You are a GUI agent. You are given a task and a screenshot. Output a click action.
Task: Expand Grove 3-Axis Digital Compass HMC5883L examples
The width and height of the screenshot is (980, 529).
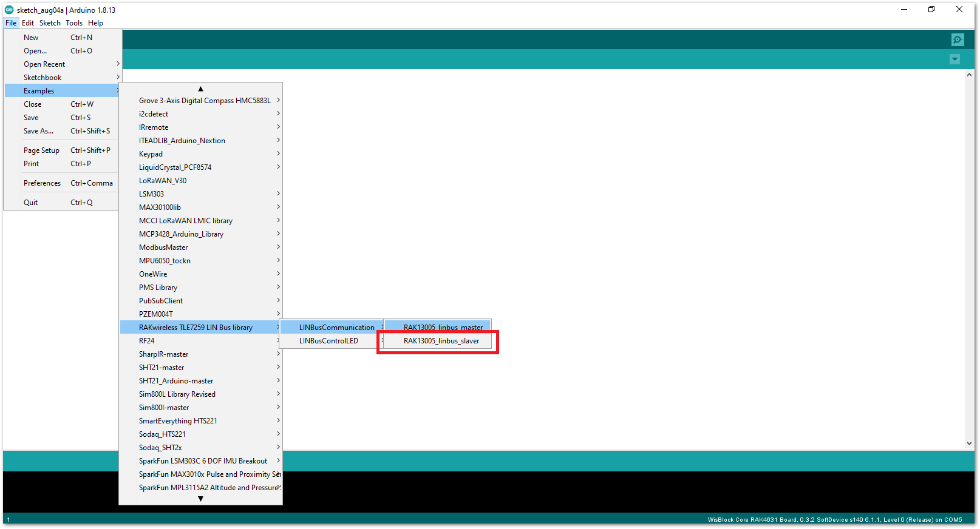[201, 101]
